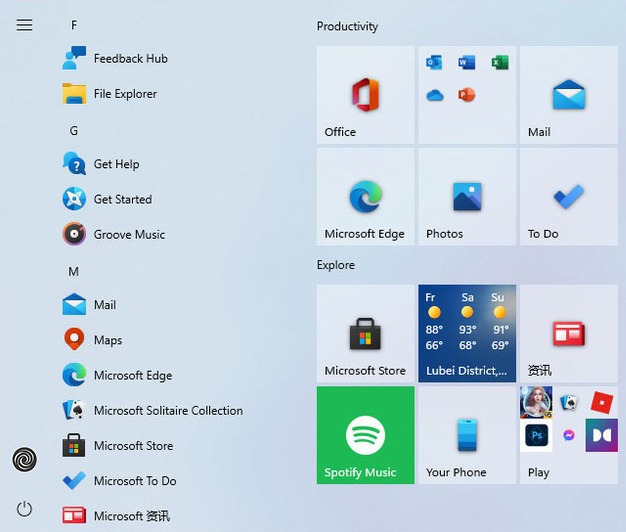Open Outlook icon in Office folder tile
Screen dimensions: 626x532
[x=434, y=63]
